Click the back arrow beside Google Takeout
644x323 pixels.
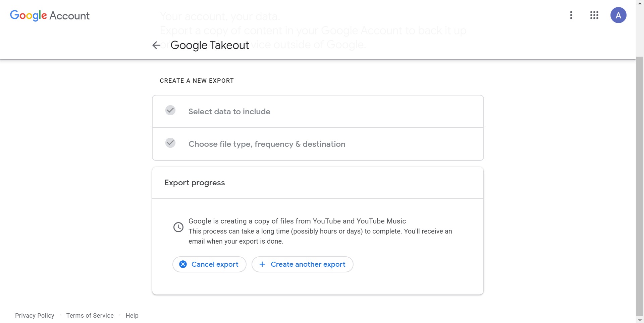point(156,45)
